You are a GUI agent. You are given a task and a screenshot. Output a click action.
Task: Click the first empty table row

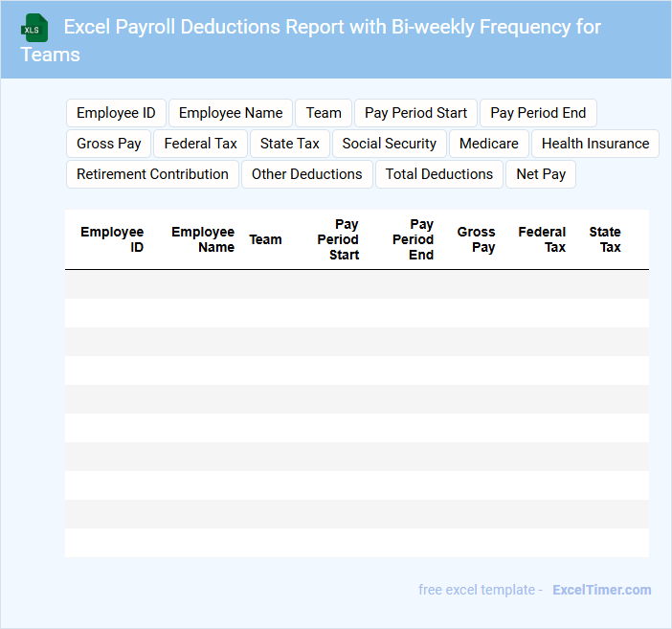[x=356, y=284]
